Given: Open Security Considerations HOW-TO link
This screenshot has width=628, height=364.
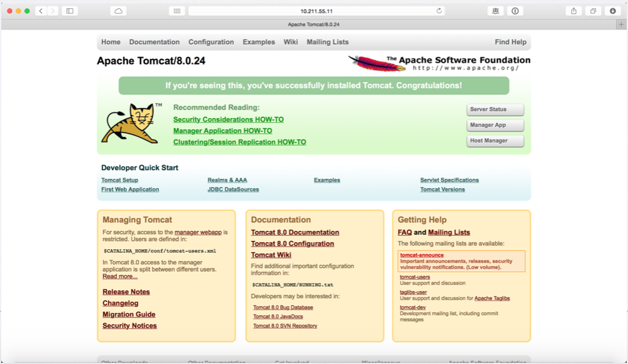Looking at the screenshot, I should (229, 119).
